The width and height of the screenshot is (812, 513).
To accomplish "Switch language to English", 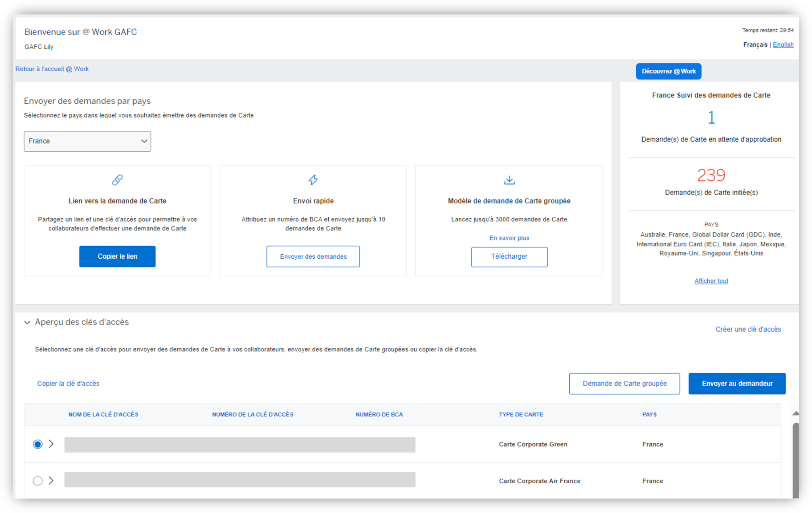I will (x=783, y=45).
